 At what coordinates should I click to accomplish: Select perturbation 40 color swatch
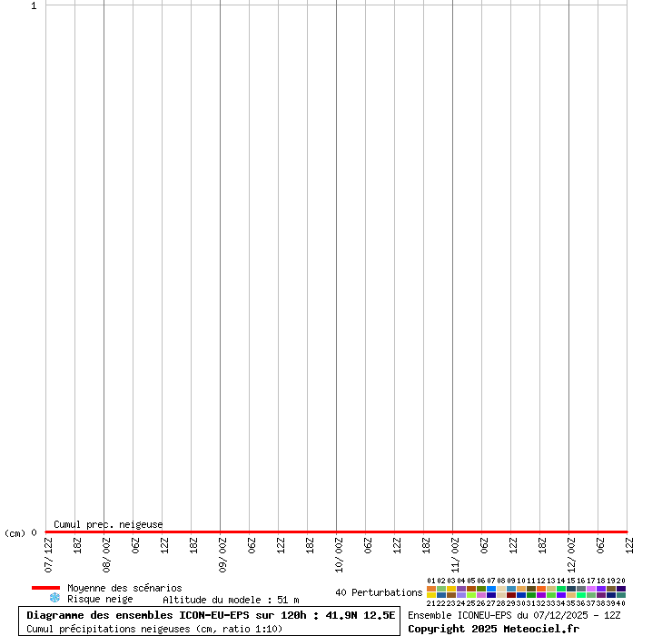[621, 595]
